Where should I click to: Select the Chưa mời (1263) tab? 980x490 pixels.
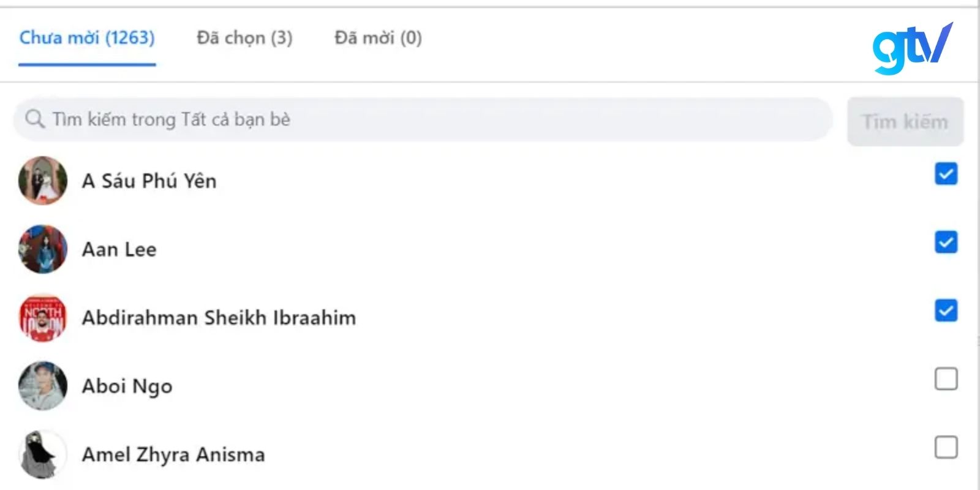click(x=86, y=38)
